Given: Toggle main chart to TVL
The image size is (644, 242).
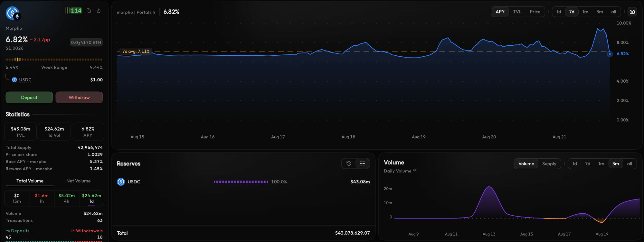Looking at the screenshot, I should click(517, 12).
